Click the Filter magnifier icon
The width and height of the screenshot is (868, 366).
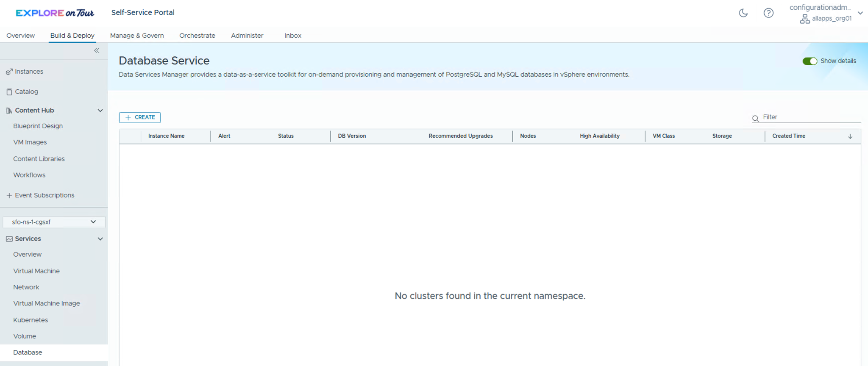tap(755, 118)
